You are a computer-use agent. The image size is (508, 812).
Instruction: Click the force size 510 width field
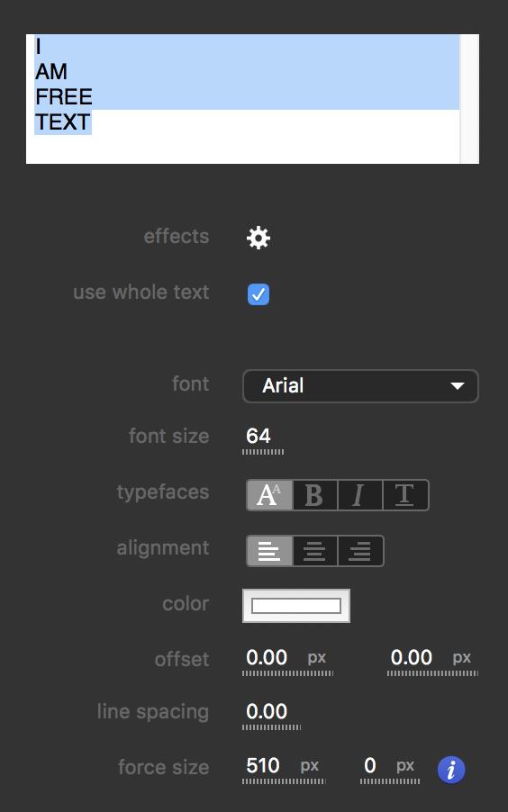pyautogui.click(x=284, y=769)
